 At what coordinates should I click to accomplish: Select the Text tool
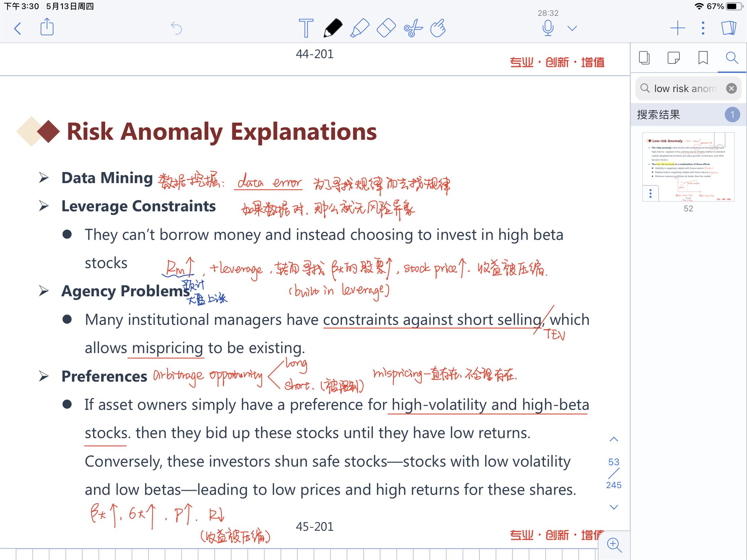pyautogui.click(x=306, y=28)
